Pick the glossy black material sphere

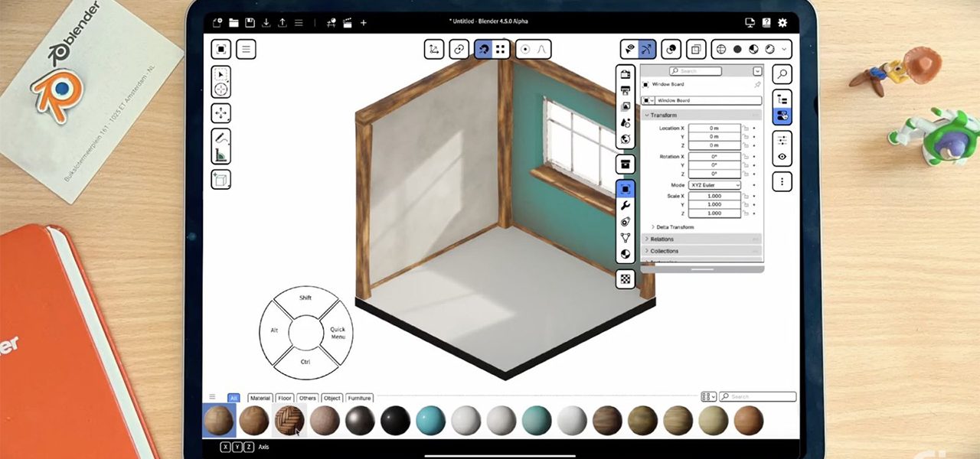pyautogui.click(x=395, y=420)
